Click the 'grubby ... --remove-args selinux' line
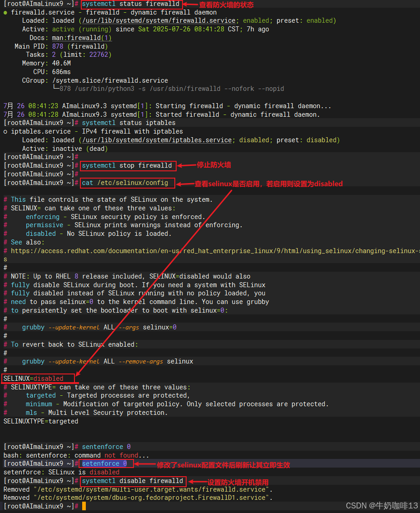 click(99, 362)
